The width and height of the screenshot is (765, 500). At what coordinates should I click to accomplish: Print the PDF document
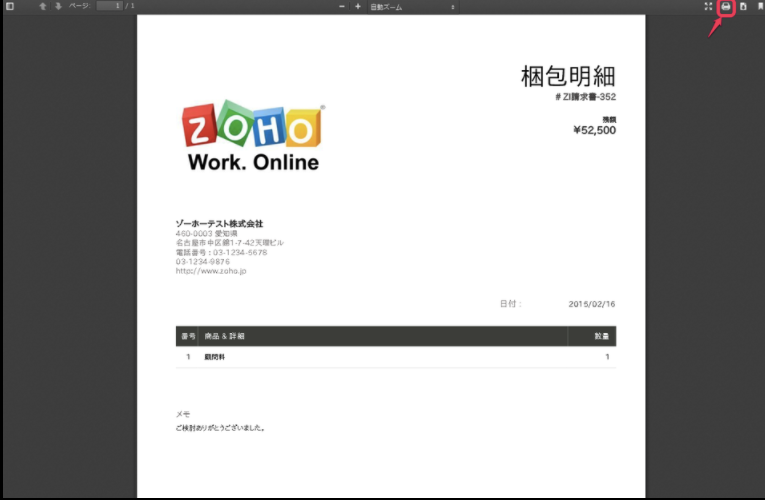tap(726, 6)
